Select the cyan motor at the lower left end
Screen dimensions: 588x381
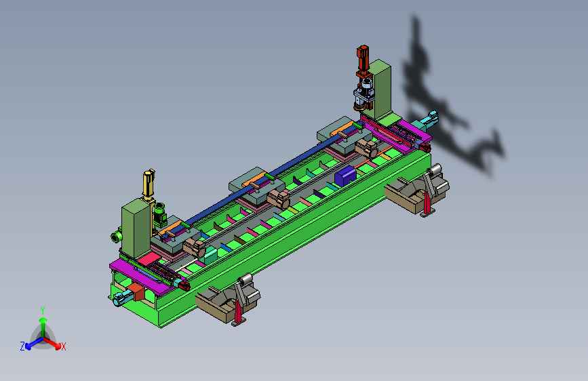tap(123, 298)
